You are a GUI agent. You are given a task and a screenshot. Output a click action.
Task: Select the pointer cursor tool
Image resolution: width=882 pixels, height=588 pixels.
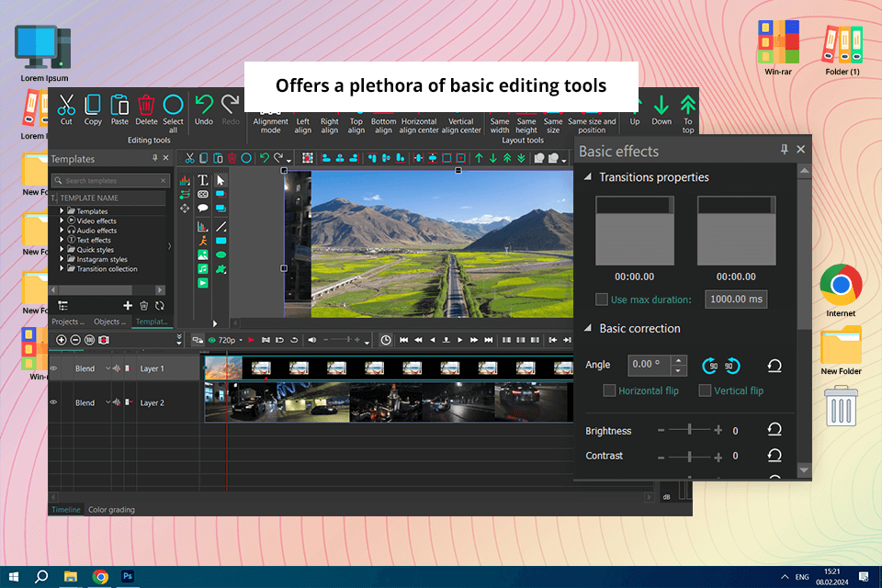pos(220,180)
